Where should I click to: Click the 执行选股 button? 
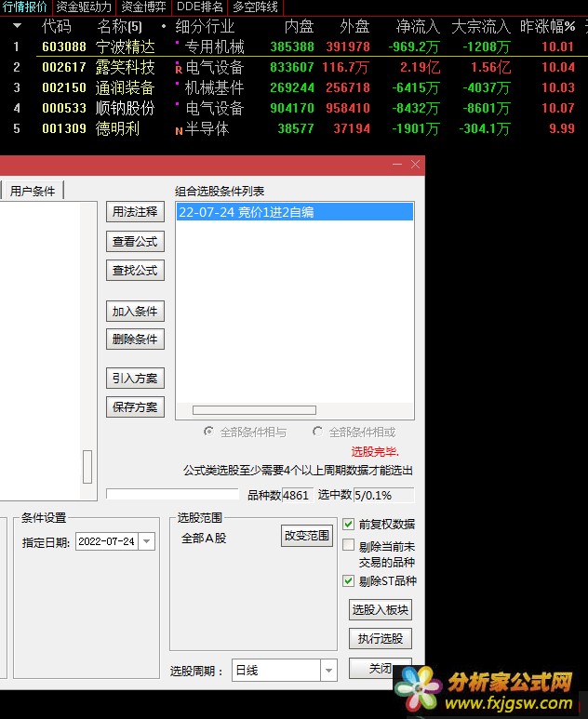click(x=381, y=638)
